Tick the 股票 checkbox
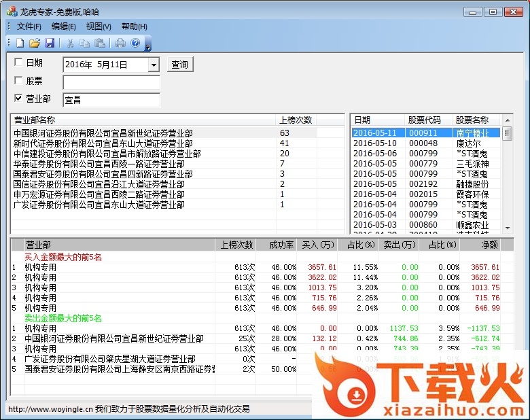This screenshot has width=530, height=420. [18, 81]
